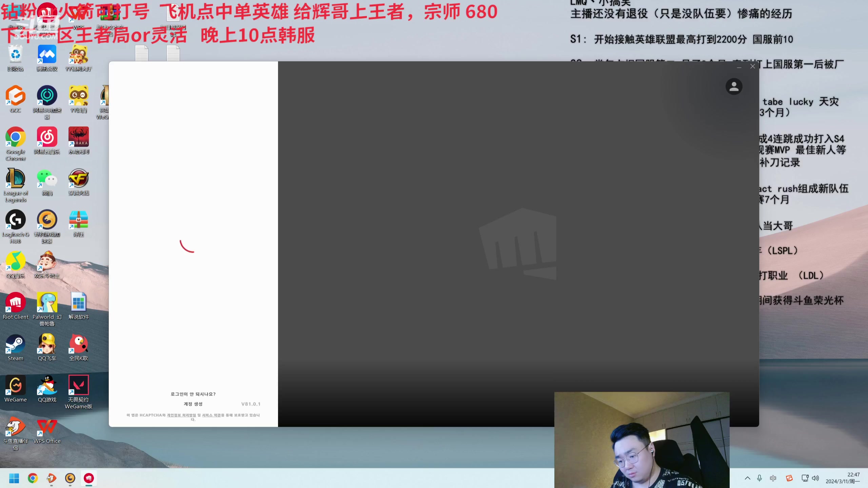
Task: Select the Riot Client taskbar icon
Action: [x=89, y=478]
